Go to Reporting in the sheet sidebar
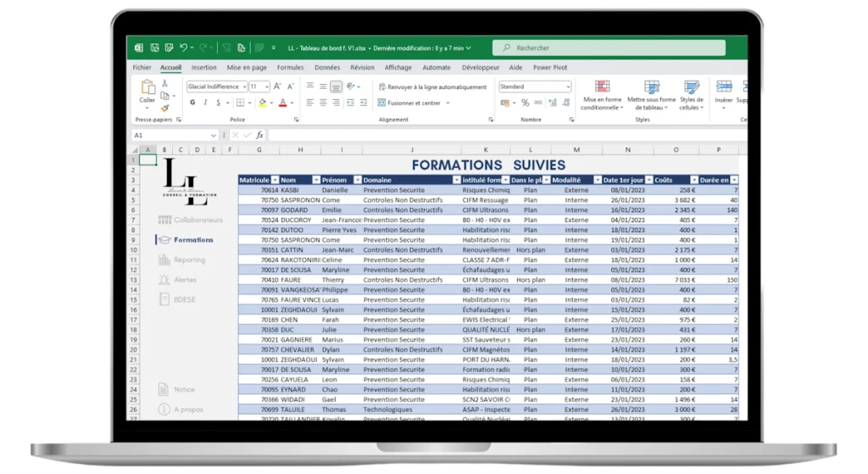Viewport: 868px width, 474px height. tap(181, 259)
